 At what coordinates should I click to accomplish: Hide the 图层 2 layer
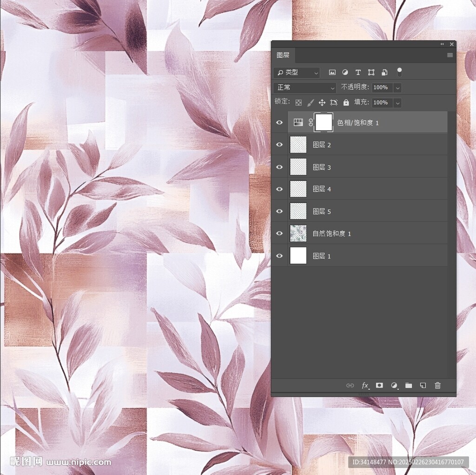(x=279, y=145)
